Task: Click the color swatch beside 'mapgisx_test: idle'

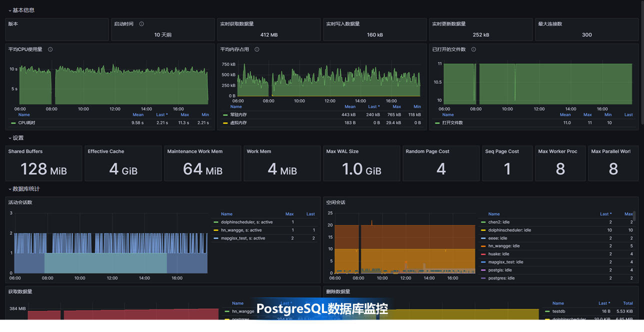Action: coord(483,262)
